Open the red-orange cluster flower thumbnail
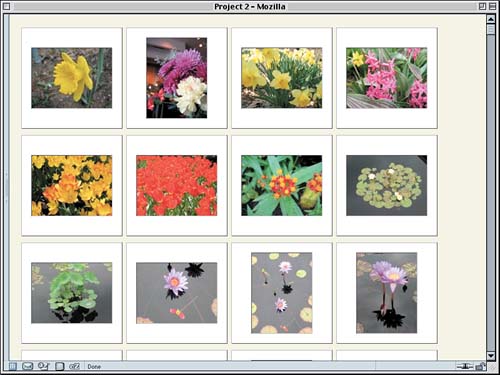The image size is (500, 375). click(x=282, y=185)
